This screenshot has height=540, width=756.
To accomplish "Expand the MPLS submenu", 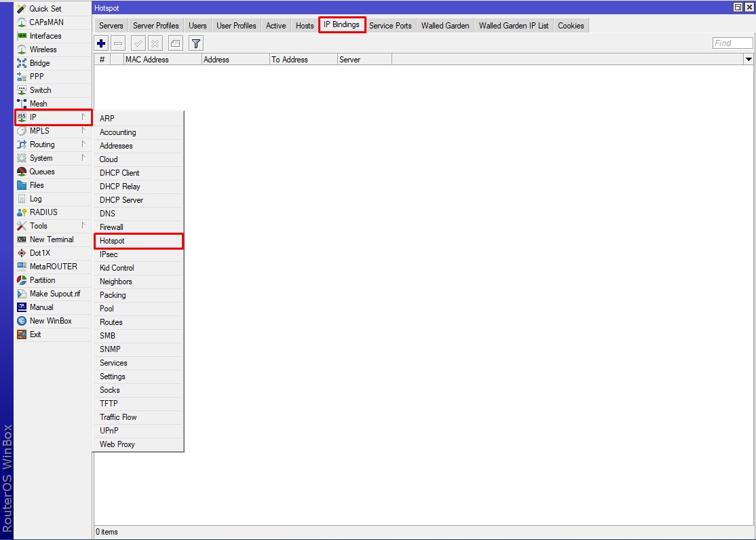I will point(52,131).
